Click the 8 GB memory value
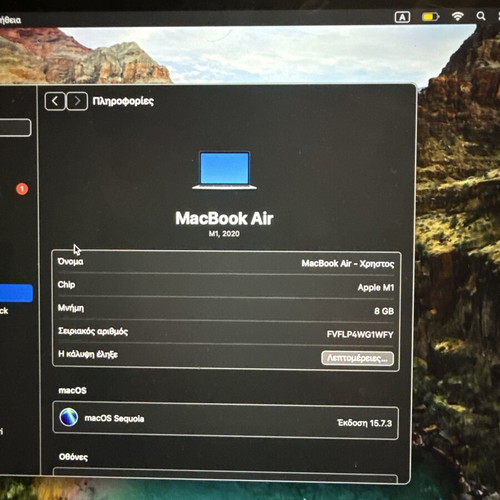 [384, 311]
